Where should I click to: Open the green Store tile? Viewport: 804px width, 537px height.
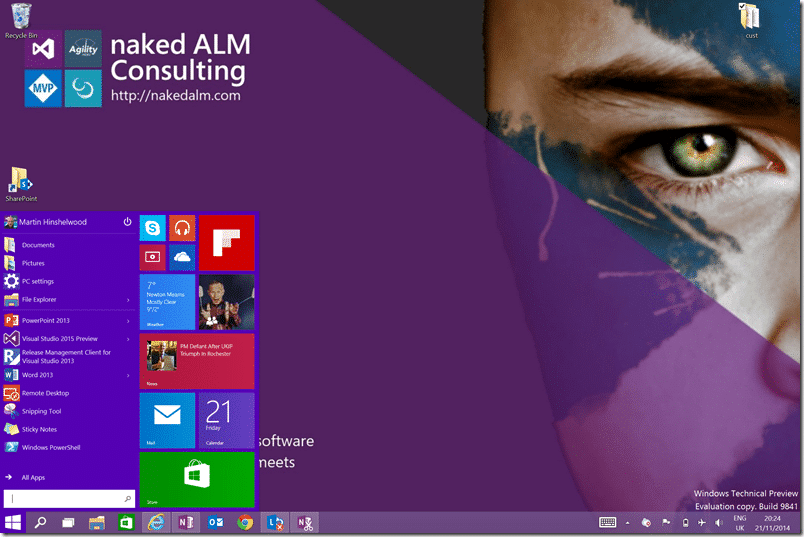pyautogui.click(x=197, y=480)
